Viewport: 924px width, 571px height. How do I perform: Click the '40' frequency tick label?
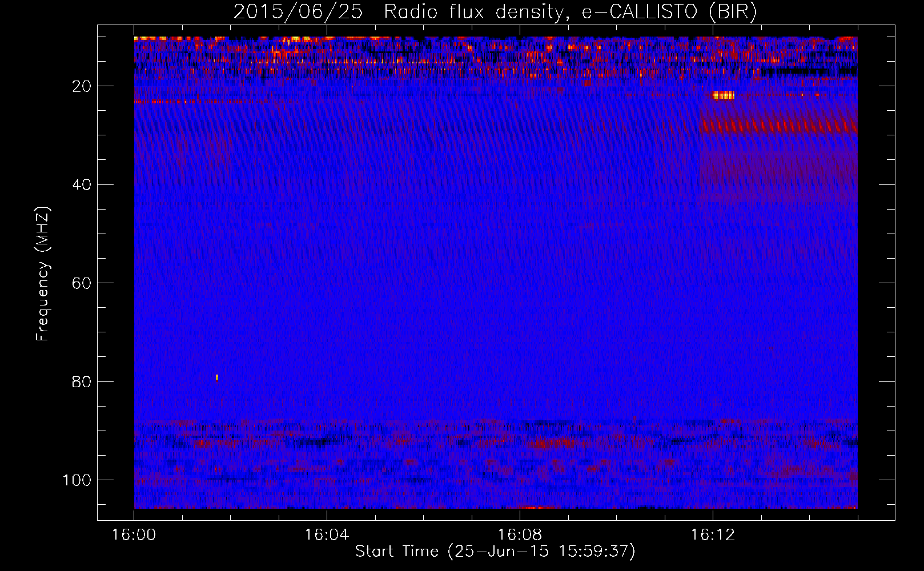pos(82,185)
